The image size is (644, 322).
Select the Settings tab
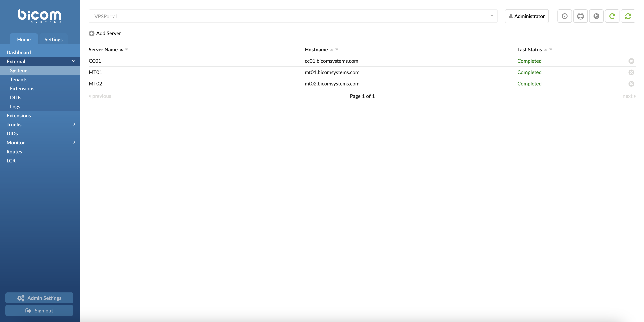pos(53,39)
